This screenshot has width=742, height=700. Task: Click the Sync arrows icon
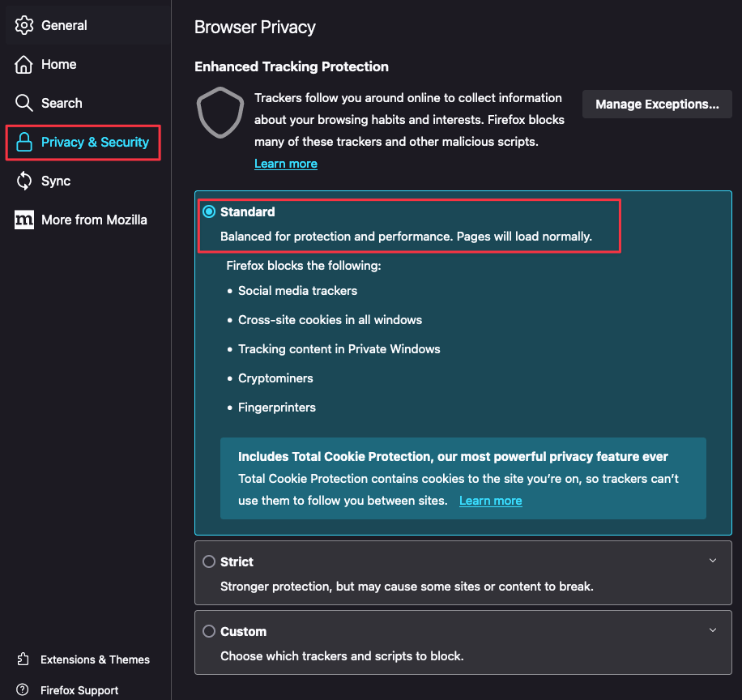pyautogui.click(x=24, y=181)
